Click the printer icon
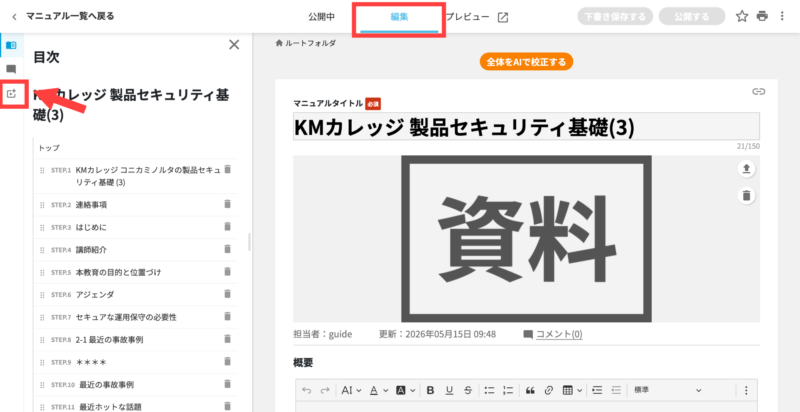 (762, 16)
